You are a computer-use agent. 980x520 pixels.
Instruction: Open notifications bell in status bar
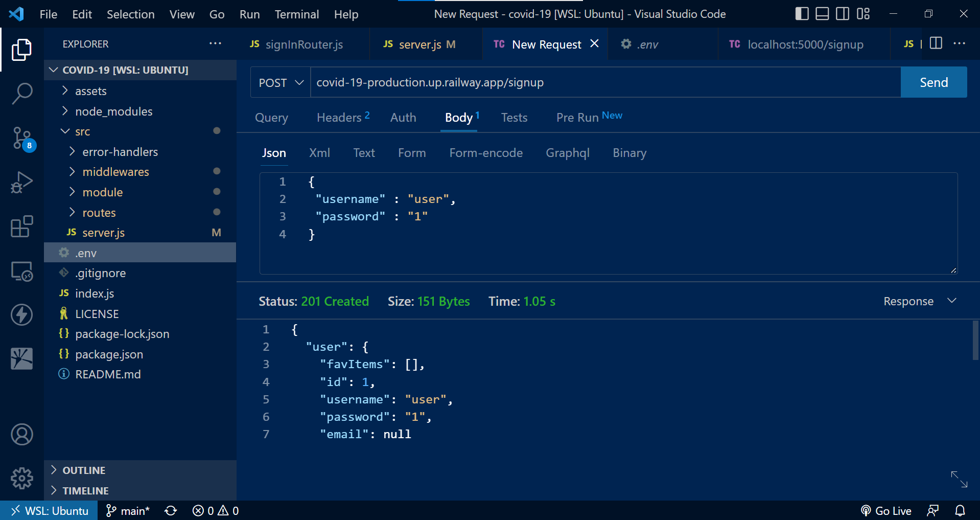click(x=960, y=511)
